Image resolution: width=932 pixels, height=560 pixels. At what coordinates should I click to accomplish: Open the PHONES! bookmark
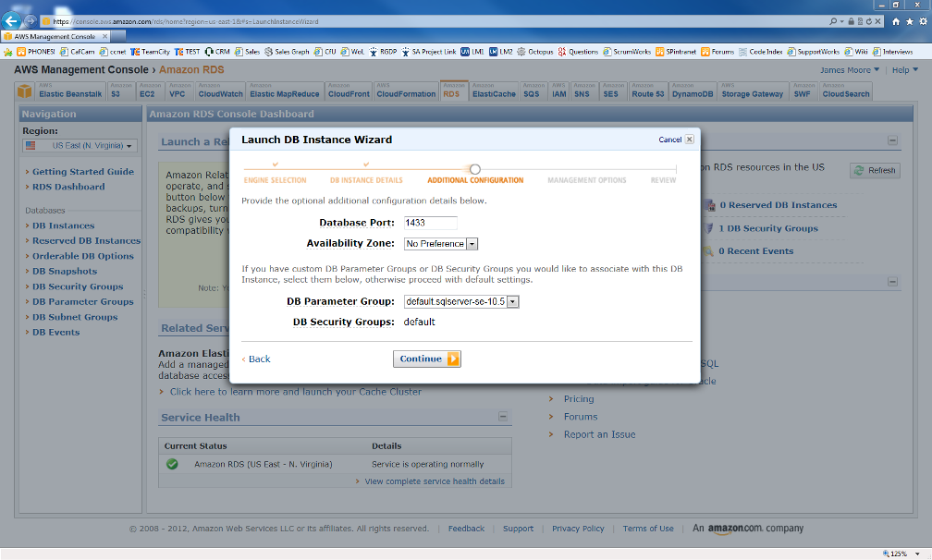pyautogui.click(x=36, y=52)
